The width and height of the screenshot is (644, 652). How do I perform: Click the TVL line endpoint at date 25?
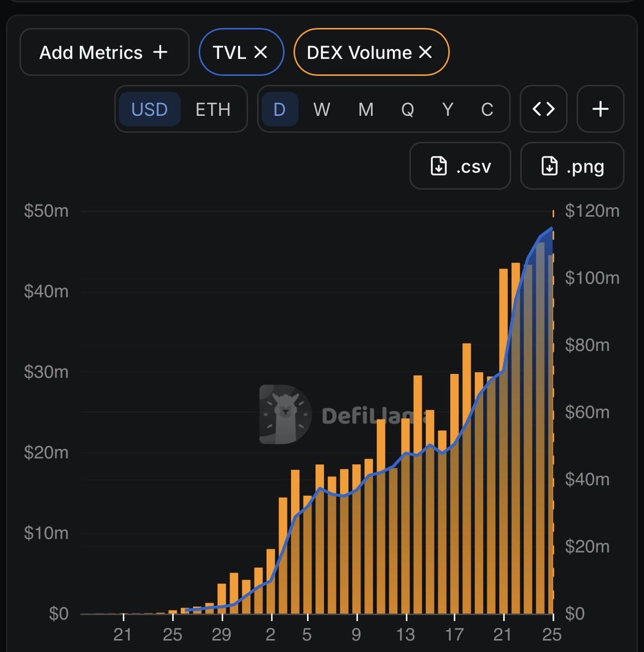point(552,228)
